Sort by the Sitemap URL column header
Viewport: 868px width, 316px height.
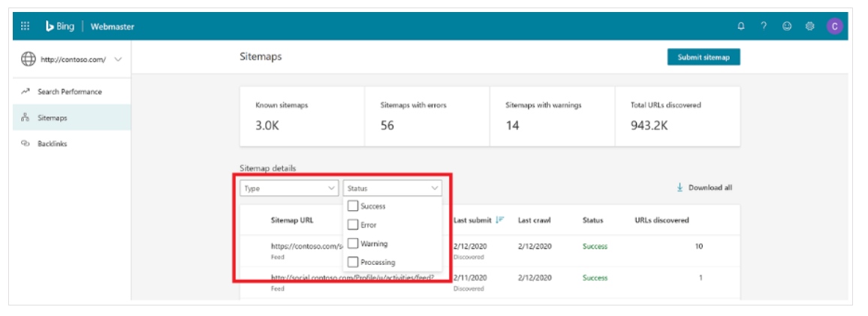(292, 220)
